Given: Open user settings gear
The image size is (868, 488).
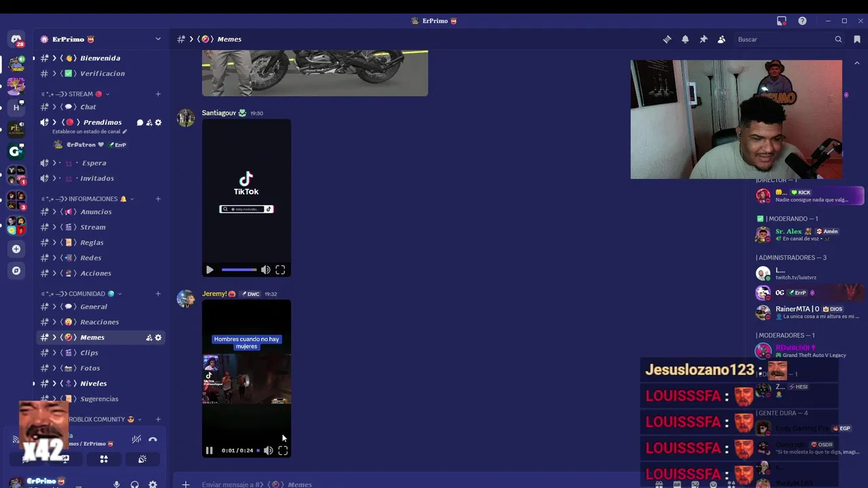Looking at the screenshot, I should [153, 484].
